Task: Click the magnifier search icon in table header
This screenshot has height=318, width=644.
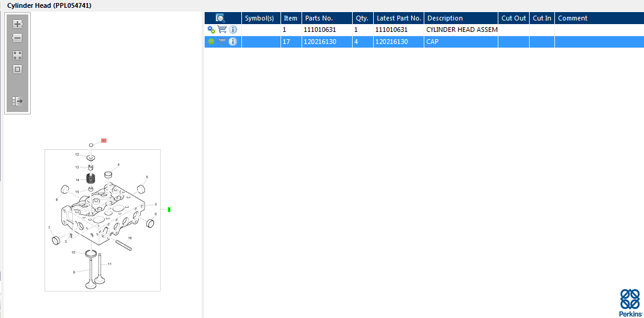Action: [220, 18]
